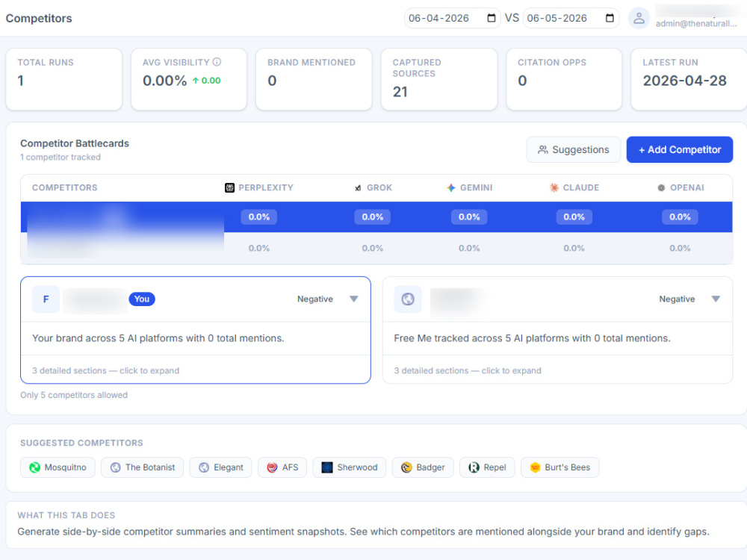Open the Suggestions panel
Screen dimensions: 747x560
tap(574, 149)
